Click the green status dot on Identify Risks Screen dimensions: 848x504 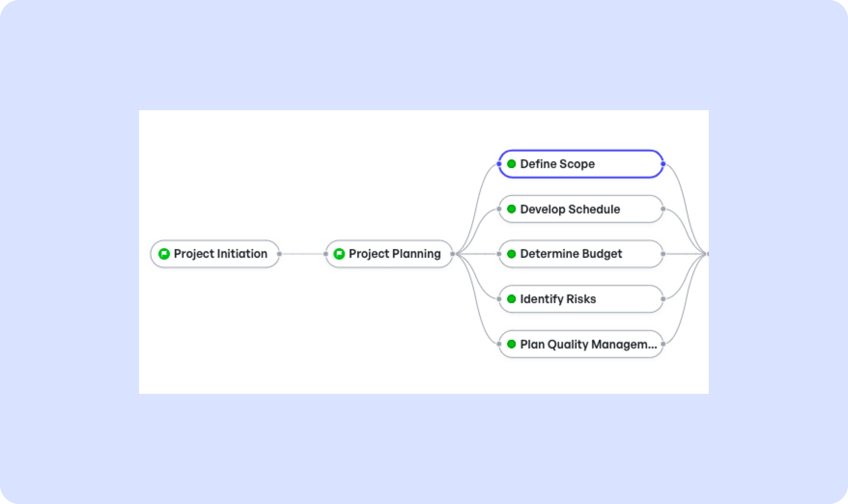(512, 299)
